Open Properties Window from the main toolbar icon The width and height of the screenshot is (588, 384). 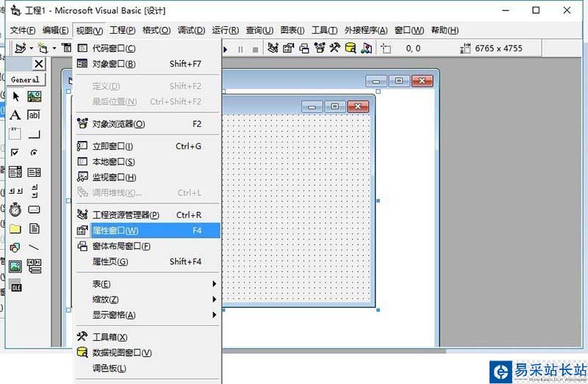click(x=288, y=48)
